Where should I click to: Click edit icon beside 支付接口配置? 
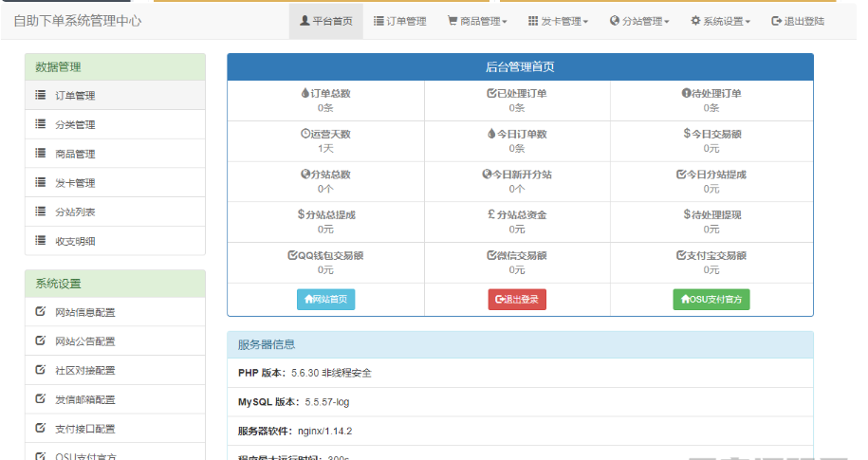[41, 428]
